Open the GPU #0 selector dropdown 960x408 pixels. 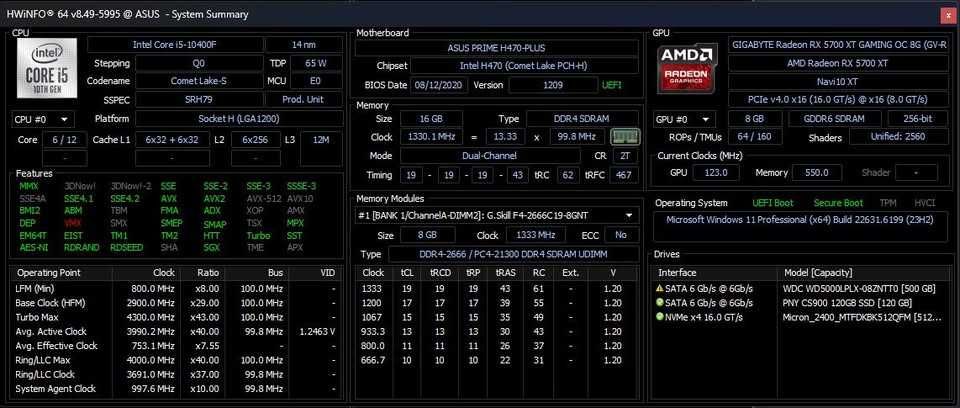[684, 119]
